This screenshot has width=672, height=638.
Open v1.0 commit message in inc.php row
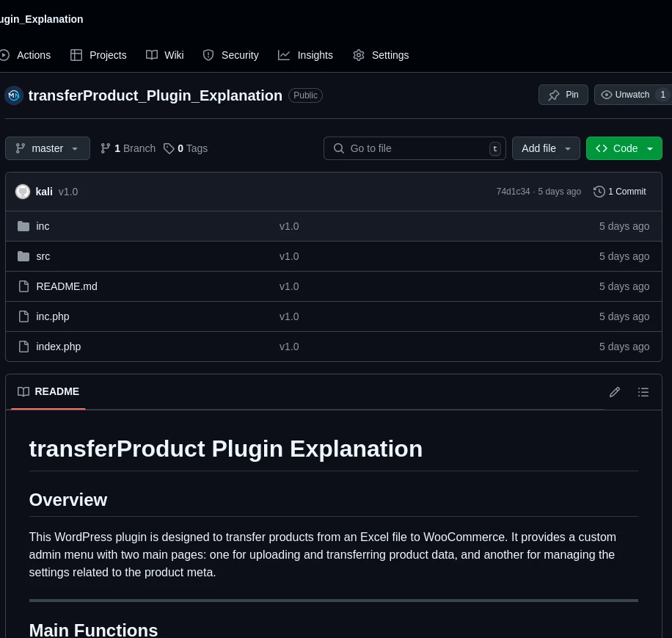289,316
